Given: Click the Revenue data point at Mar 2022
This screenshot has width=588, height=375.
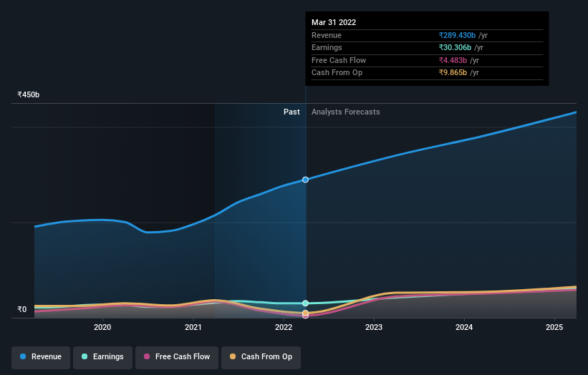Looking at the screenshot, I should coord(305,180).
